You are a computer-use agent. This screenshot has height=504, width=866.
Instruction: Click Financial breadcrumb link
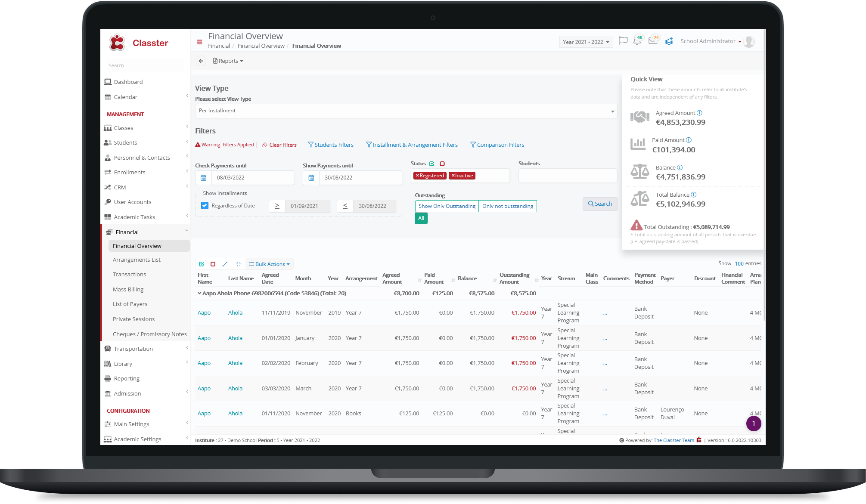coord(219,46)
